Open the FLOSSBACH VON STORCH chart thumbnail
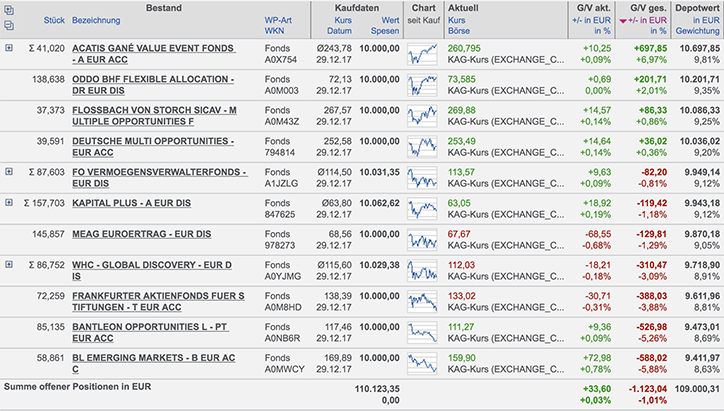 [422, 116]
